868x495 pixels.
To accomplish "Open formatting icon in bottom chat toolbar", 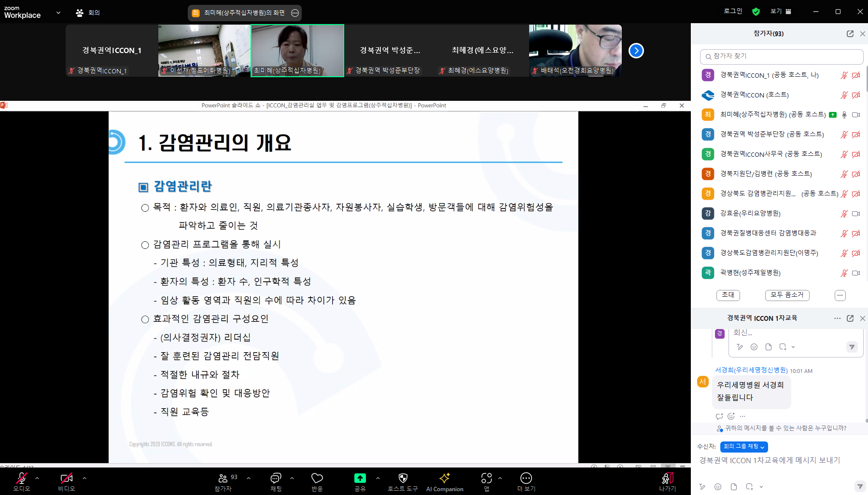I will 702,487.
